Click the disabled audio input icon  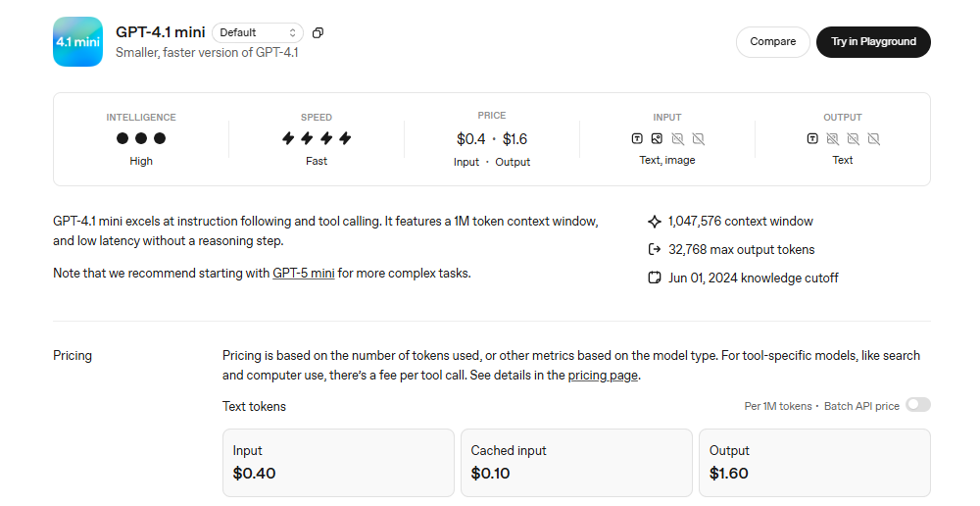click(x=677, y=139)
